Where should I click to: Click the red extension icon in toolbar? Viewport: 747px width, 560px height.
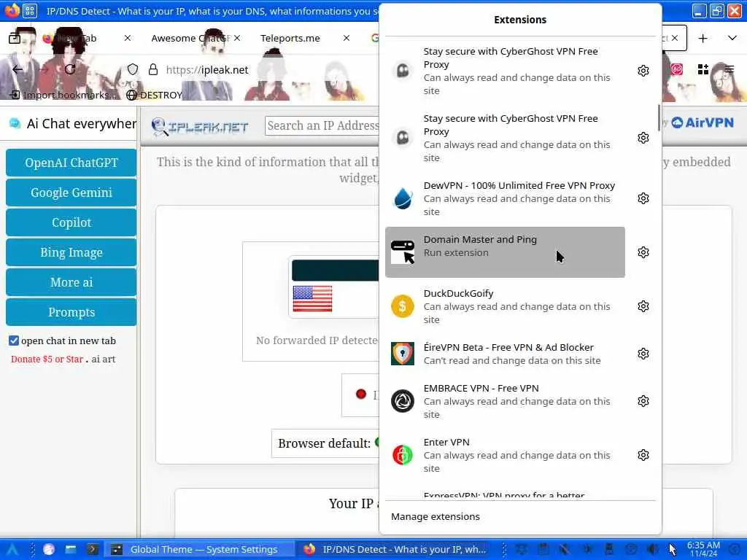pyautogui.click(x=676, y=69)
